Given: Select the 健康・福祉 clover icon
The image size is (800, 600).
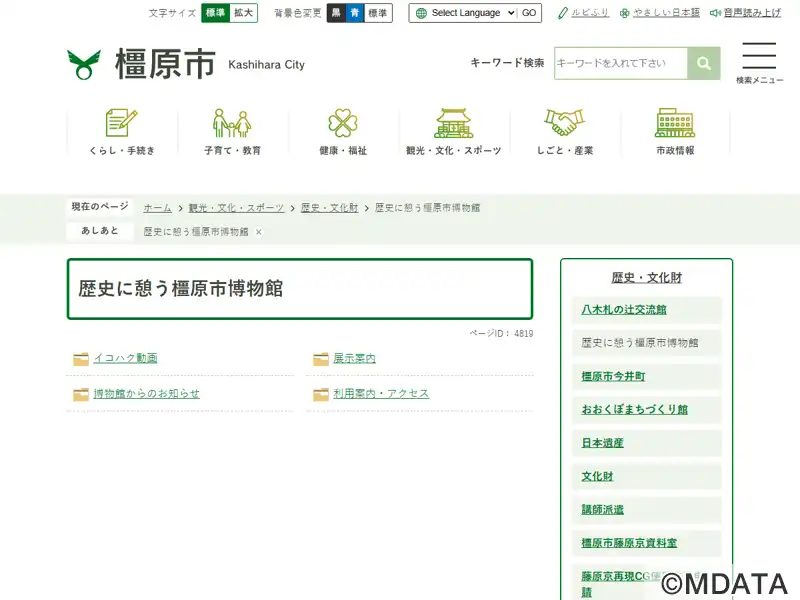Looking at the screenshot, I should click(x=343, y=123).
